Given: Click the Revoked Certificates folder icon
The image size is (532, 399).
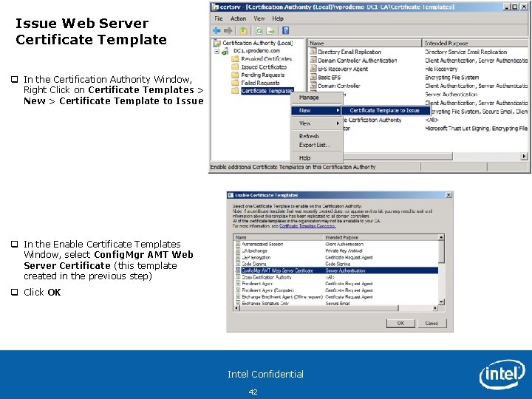Looking at the screenshot, I should click(x=235, y=59).
